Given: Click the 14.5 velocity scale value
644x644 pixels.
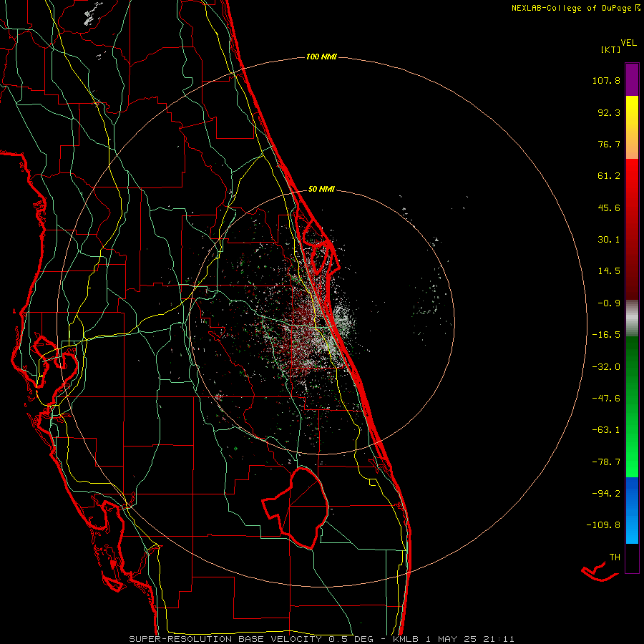Looking at the screenshot, I should [x=609, y=271].
